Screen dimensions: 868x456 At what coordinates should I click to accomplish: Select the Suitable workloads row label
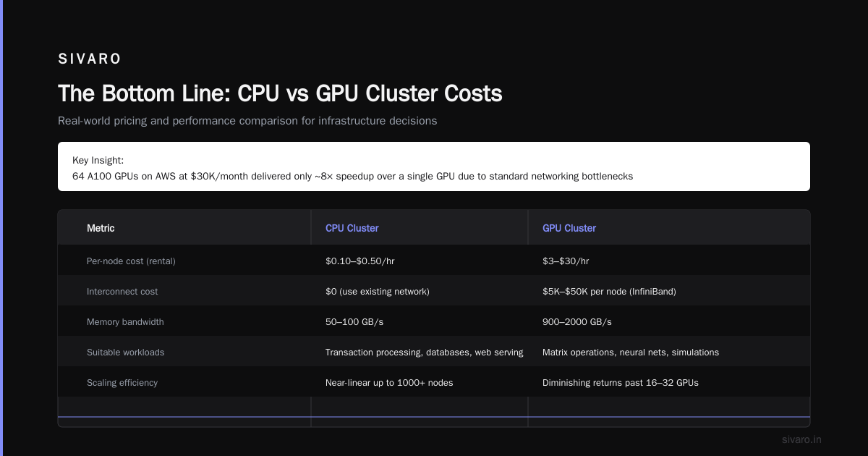pos(125,352)
